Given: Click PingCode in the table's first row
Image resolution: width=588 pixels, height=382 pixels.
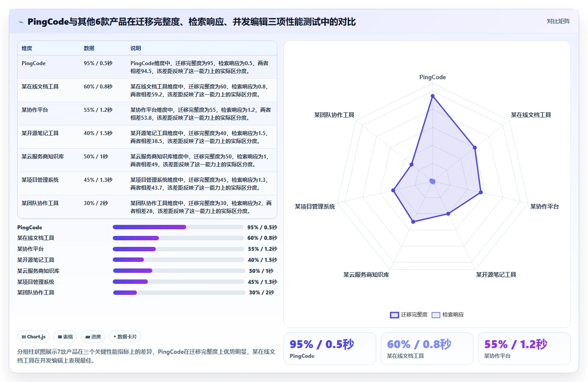Looking at the screenshot, I should pos(33,63).
